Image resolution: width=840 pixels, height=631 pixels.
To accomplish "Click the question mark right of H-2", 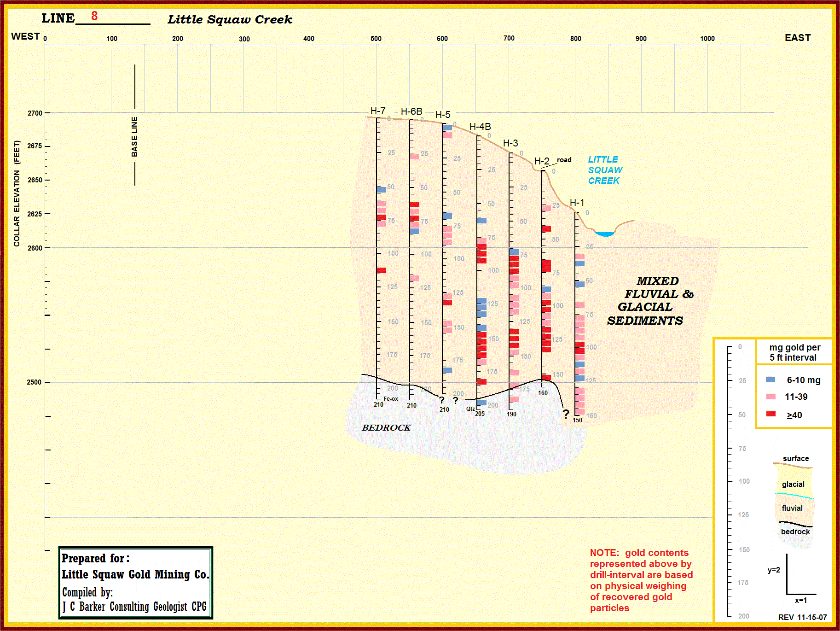I will 566,414.
